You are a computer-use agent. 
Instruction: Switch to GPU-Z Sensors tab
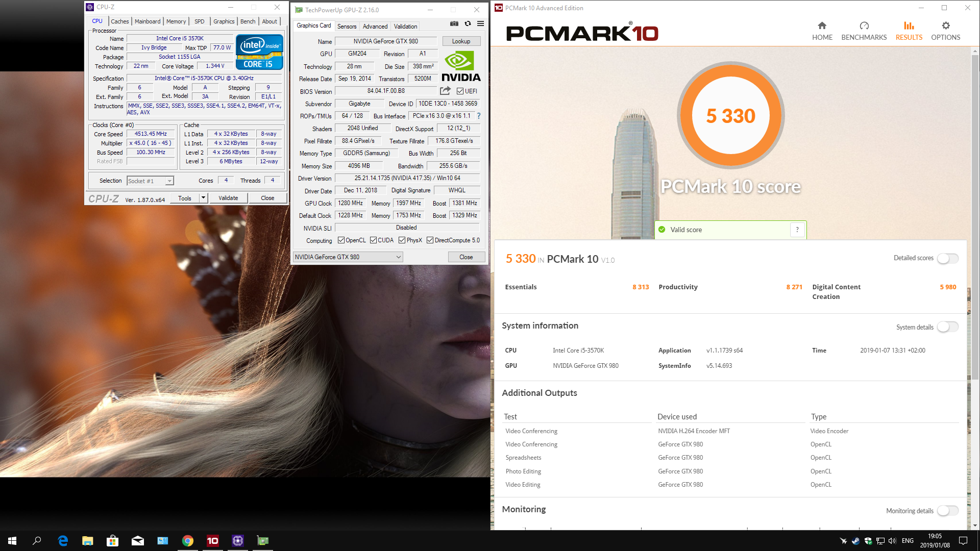347,27
